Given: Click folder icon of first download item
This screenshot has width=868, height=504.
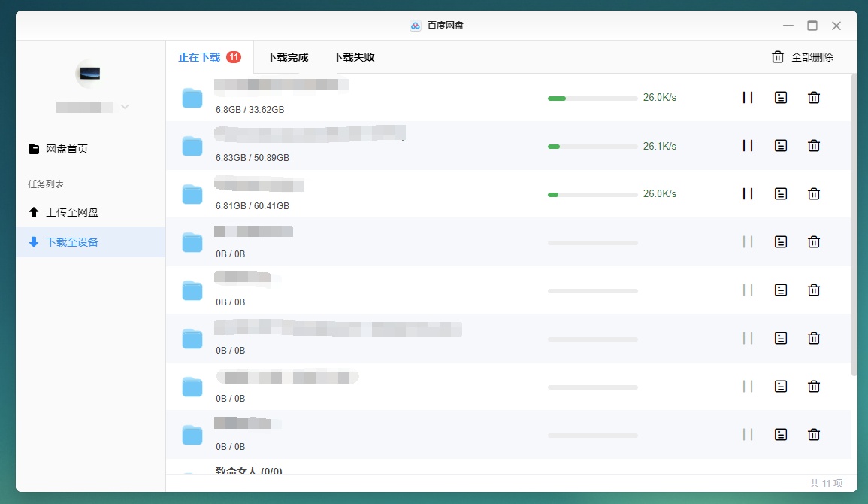Looking at the screenshot, I should coord(192,98).
